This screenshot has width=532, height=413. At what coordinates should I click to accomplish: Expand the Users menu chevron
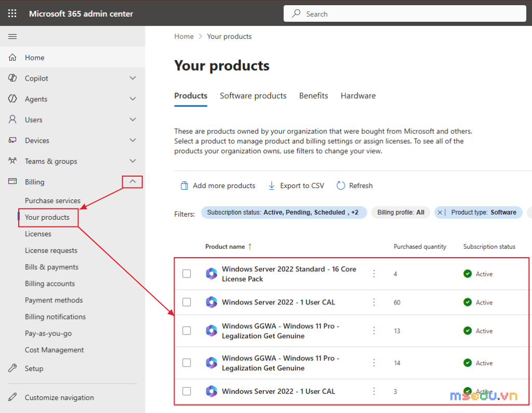coord(132,119)
